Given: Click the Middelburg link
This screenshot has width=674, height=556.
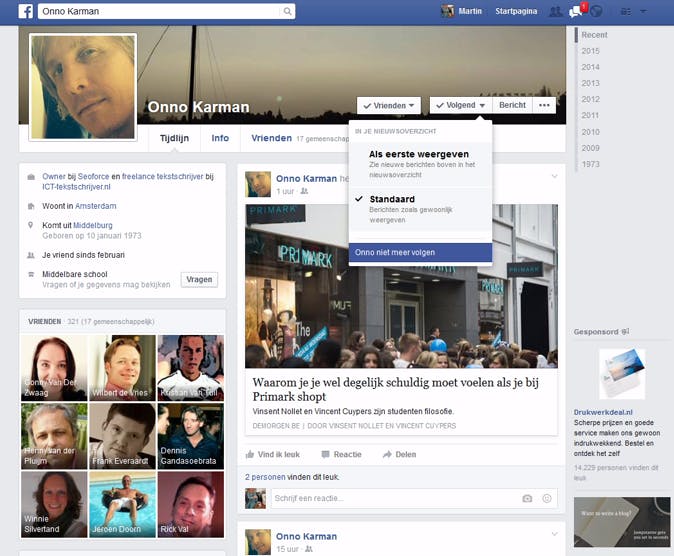Looking at the screenshot, I should [93, 225].
